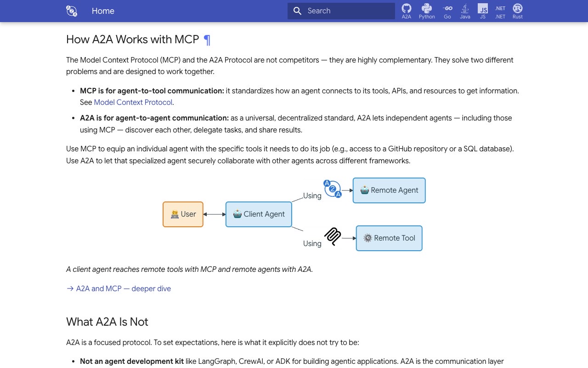The width and height of the screenshot is (588, 368).
Task: Open the A2A GitHub repository icon
Action: tap(407, 11)
